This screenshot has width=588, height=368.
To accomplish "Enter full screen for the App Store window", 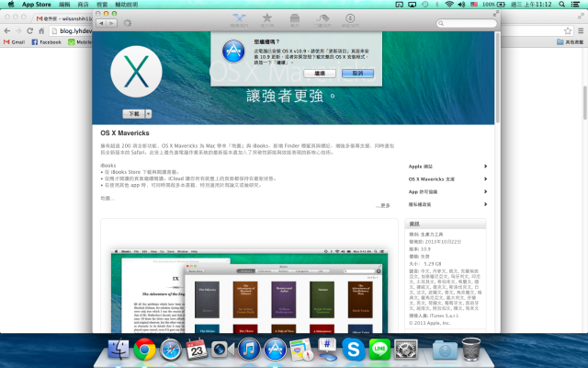I will 496,14.
